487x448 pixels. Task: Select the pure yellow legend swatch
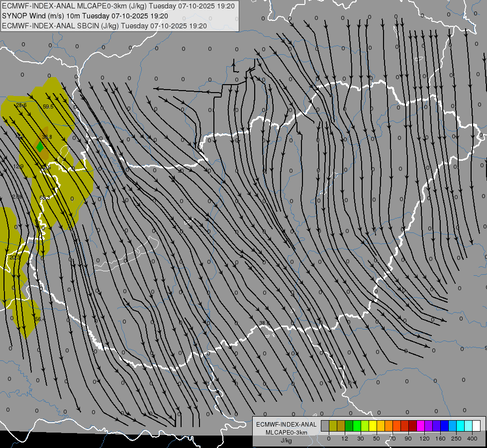(373, 426)
